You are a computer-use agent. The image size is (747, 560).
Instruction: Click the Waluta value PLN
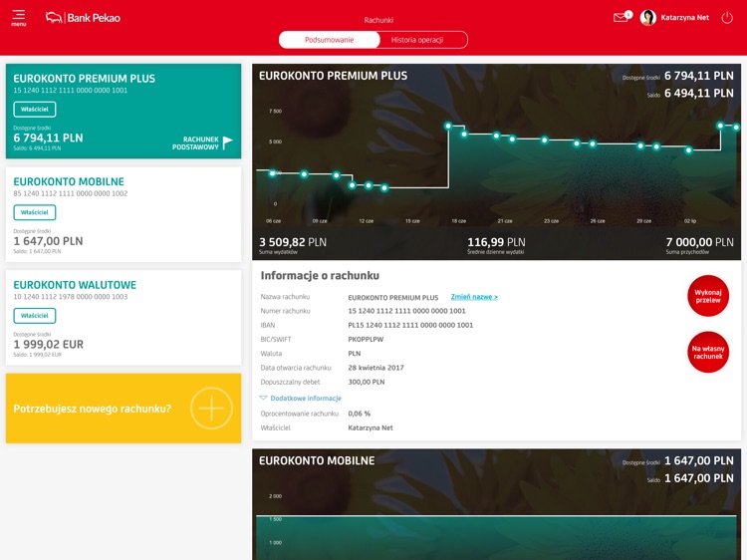(x=354, y=354)
